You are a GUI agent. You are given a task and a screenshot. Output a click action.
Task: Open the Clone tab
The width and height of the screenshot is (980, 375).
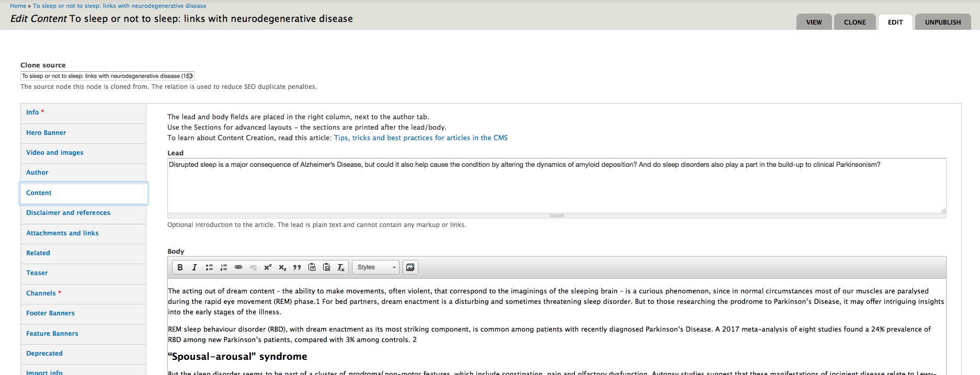pyautogui.click(x=854, y=22)
